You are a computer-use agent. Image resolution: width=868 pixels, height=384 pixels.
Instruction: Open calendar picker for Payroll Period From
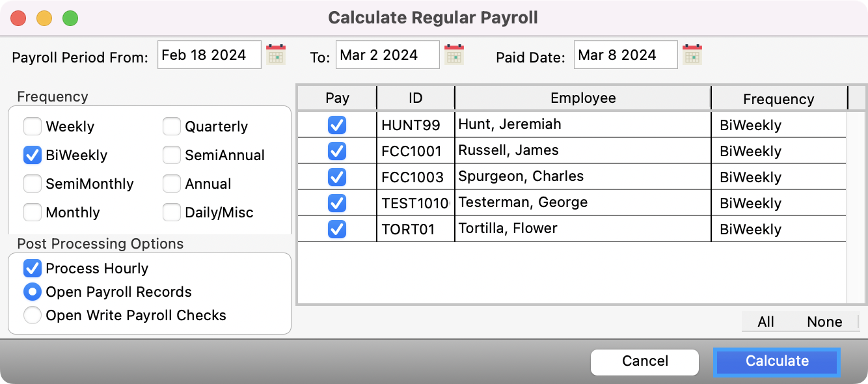click(277, 55)
